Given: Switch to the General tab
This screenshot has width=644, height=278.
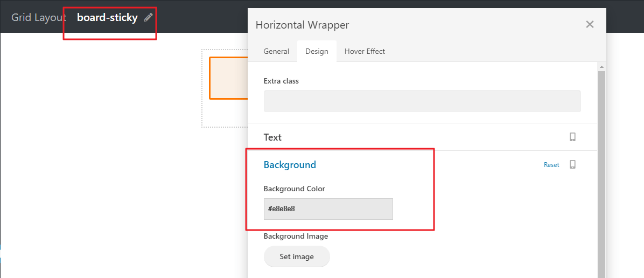Looking at the screenshot, I should point(276,51).
